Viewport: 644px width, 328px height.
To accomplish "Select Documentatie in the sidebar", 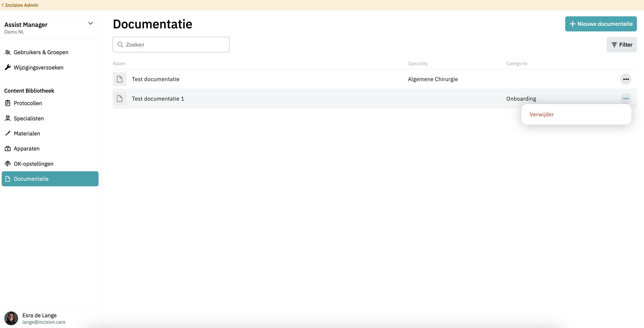I will point(50,179).
